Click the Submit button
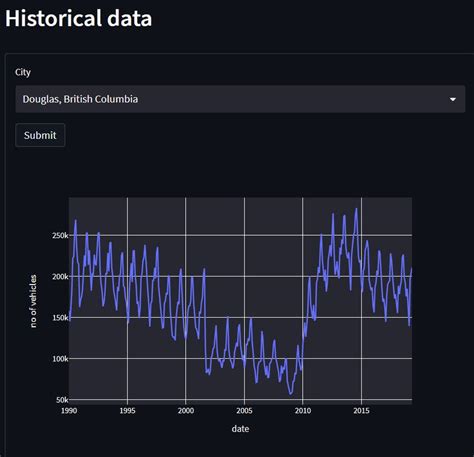The height and width of the screenshot is (457, 474). [40, 135]
